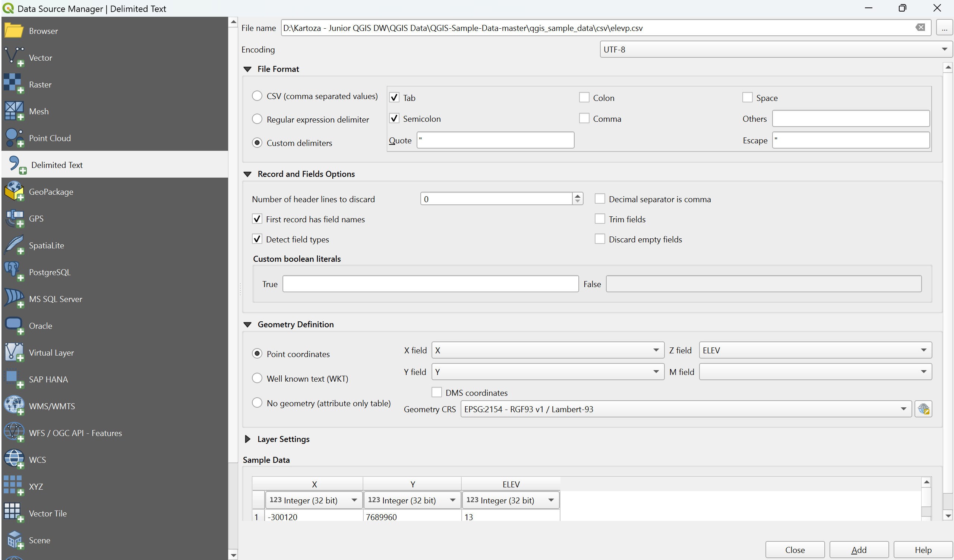Viewport: 954px width, 560px height.
Task: Open the SpatiaLite feather icon
Action: (14, 245)
